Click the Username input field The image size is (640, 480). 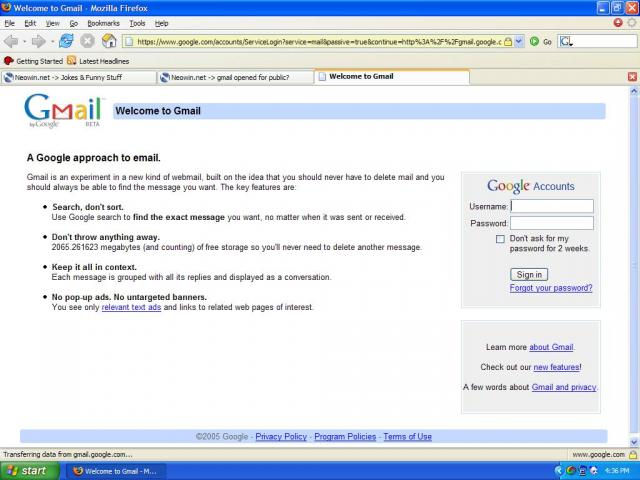(552, 206)
